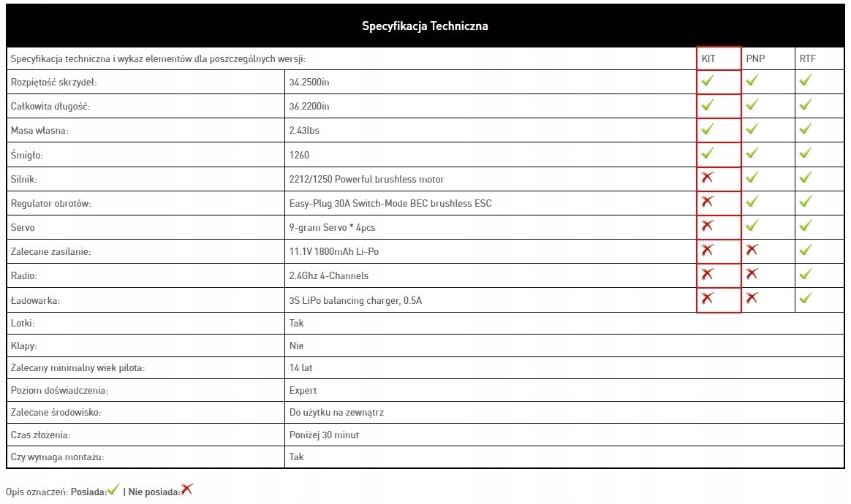Click the KIT red cross for Silnik

[x=707, y=178]
